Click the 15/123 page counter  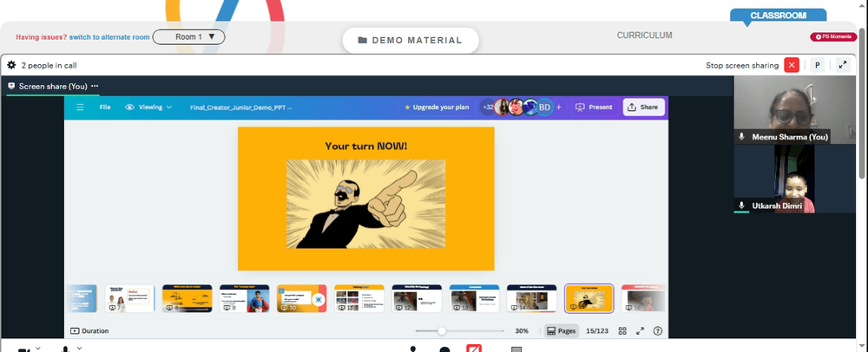pos(597,331)
